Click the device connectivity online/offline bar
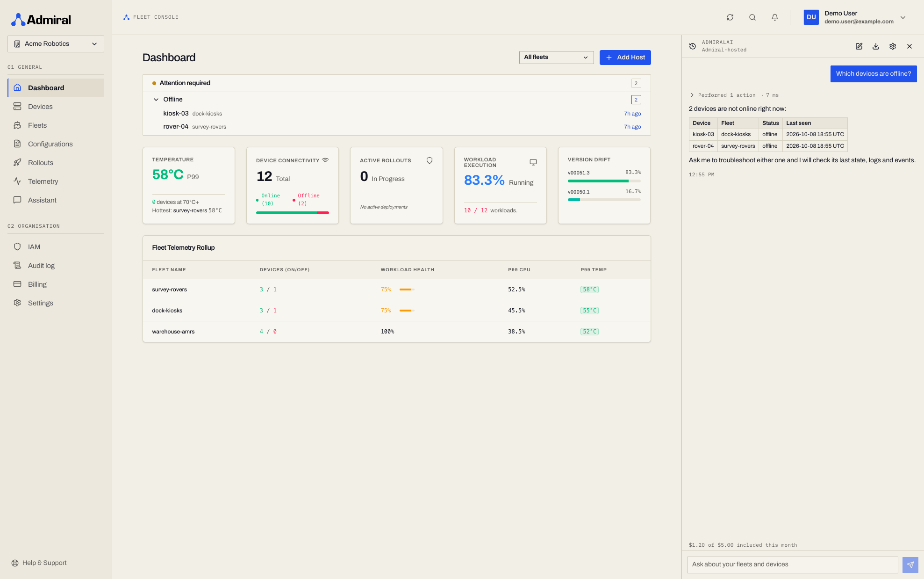Image resolution: width=924 pixels, height=579 pixels. pos(293,213)
